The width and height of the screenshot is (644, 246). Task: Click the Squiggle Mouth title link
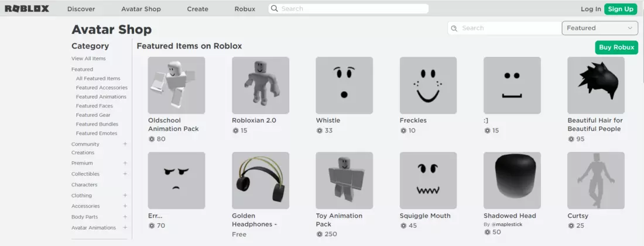pos(425,216)
